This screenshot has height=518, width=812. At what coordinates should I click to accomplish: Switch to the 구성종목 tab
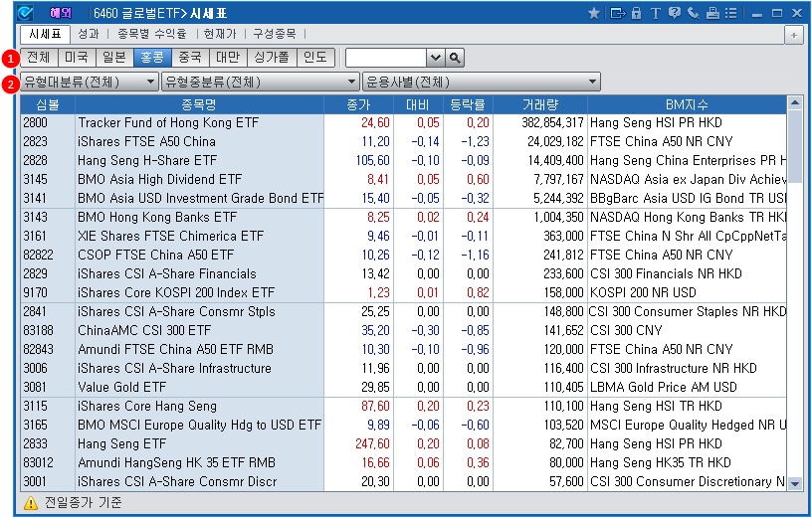pyautogui.click(x=275, y=34)
